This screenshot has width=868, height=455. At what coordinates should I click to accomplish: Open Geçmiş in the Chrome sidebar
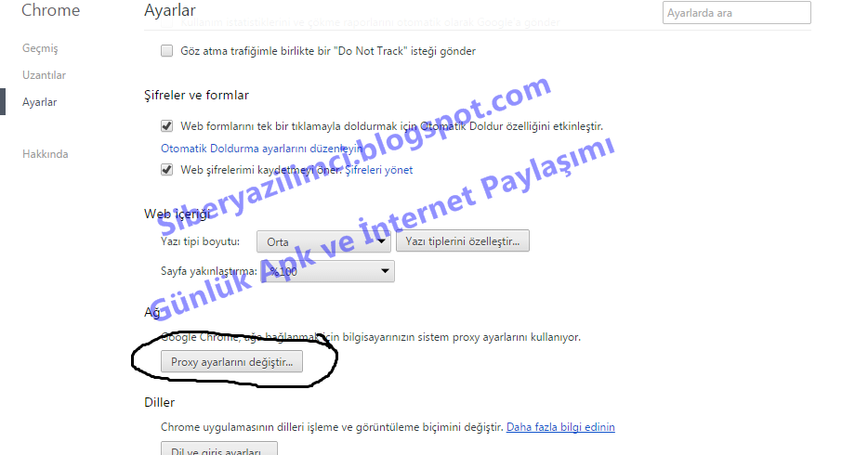click(x=40, y=48)
